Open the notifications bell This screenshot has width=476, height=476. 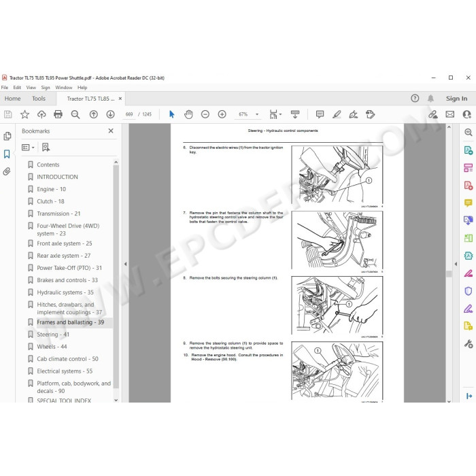tap(430, 99)
